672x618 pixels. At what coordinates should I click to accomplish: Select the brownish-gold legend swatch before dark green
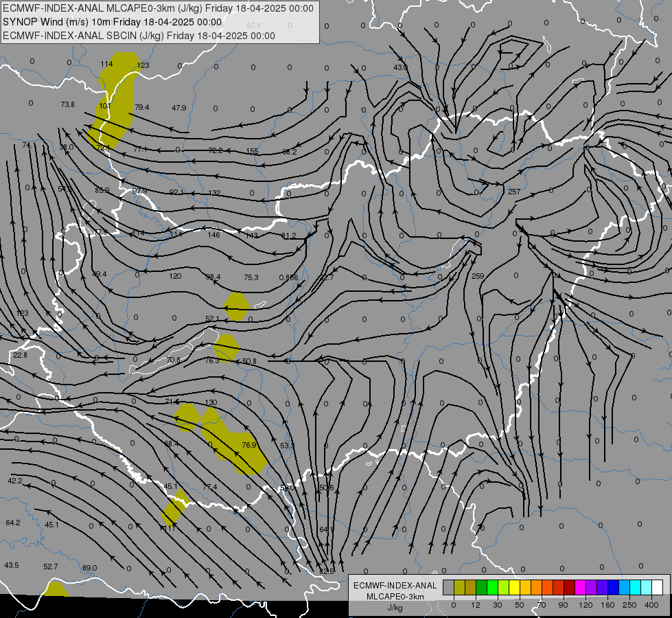pyautogui.click(x=471, y=588)
